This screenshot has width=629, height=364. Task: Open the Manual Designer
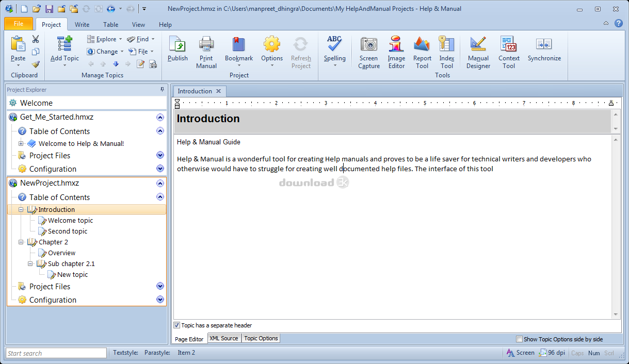[x=478, y=52]
